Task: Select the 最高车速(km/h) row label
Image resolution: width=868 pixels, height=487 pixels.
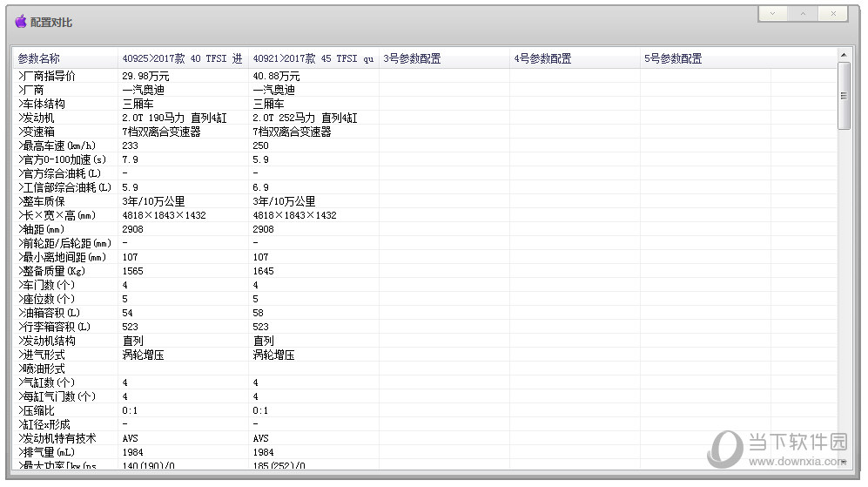Action: (x=57, y=145)
